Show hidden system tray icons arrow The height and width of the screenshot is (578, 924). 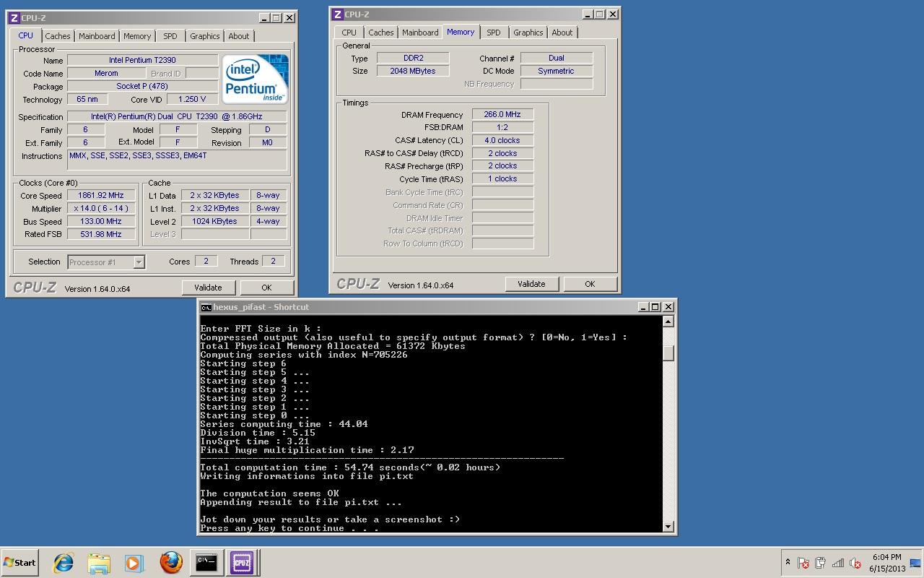[788, 562]
